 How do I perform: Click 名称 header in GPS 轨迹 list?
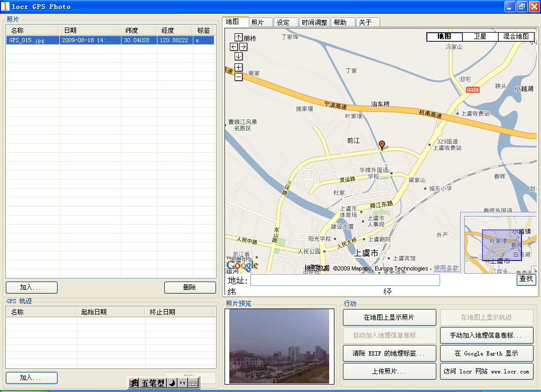point(41,312)
